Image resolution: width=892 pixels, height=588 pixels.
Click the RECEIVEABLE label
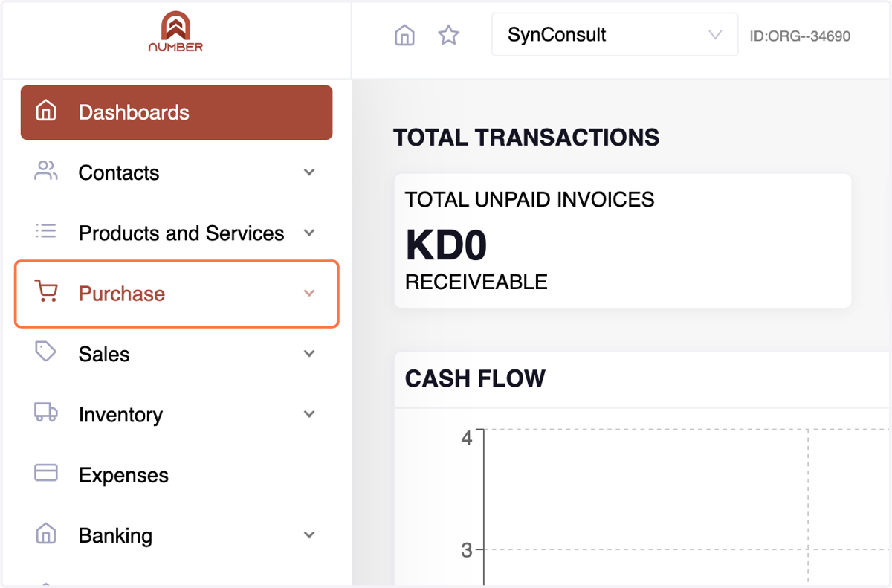[x=476, y=282]
